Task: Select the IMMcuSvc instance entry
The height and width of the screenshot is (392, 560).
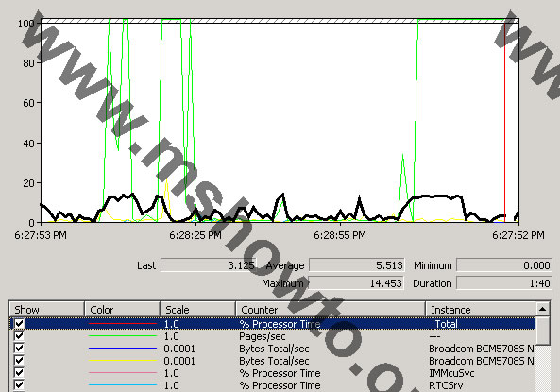Action: [451, 373]
